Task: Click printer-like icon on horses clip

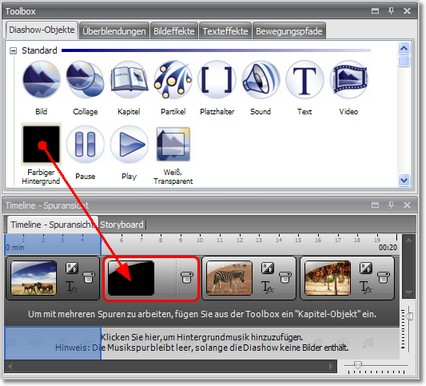Action: point(88,277)
